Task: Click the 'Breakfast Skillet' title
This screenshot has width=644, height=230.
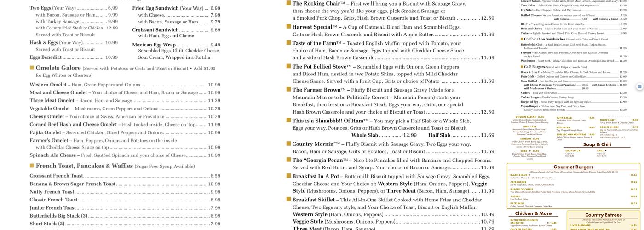Action: pos(314,200)
